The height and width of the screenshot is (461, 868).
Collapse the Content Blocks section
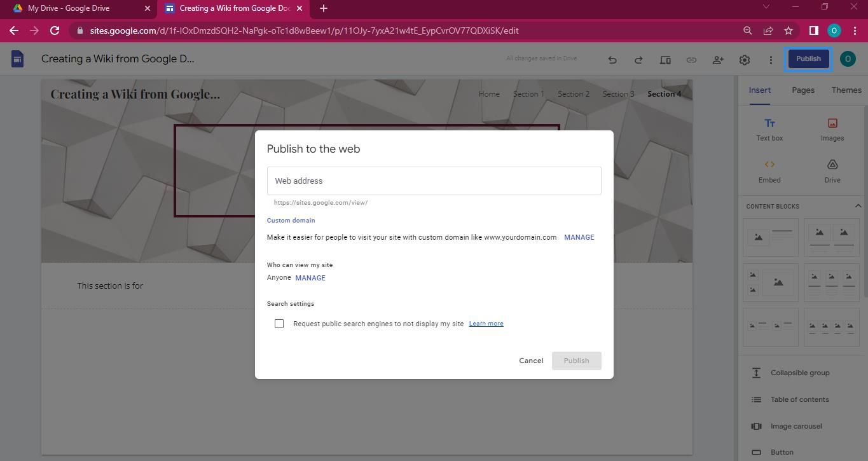(x=858, y=206)
